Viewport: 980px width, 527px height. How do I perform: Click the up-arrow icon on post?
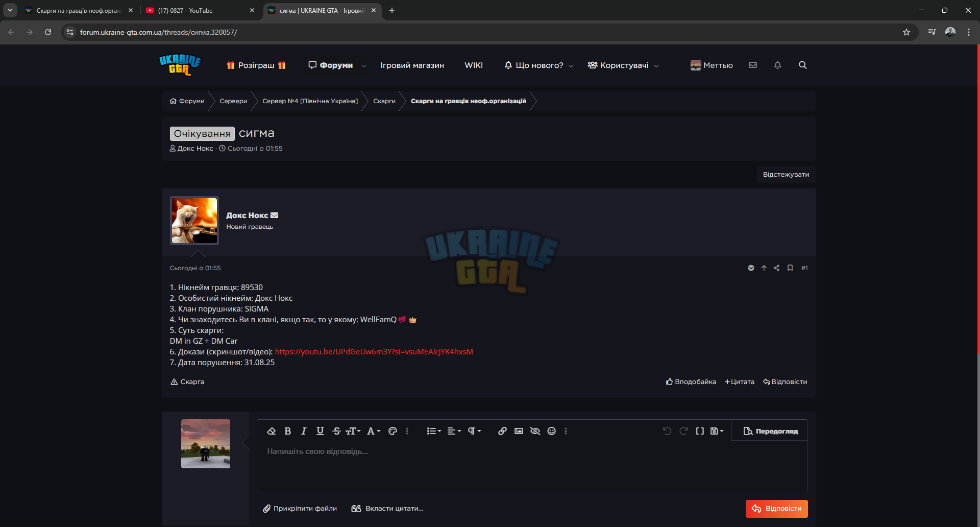(764, 268)
